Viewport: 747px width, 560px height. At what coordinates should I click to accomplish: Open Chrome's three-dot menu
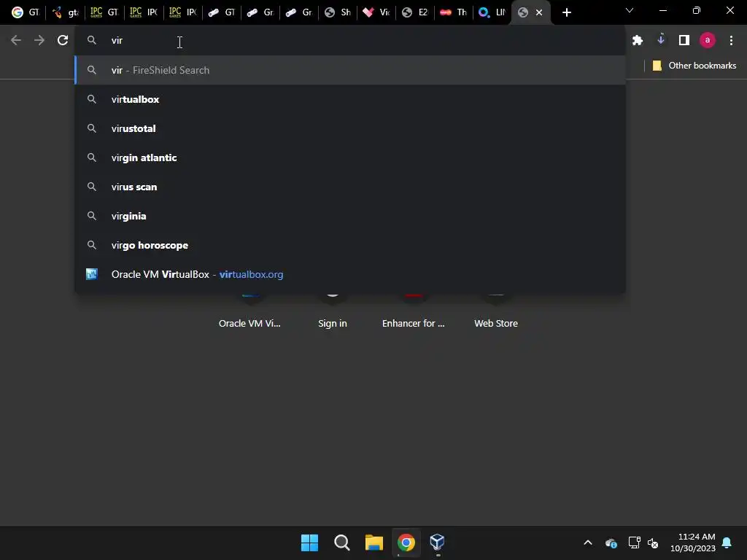[x=731, y=41]
